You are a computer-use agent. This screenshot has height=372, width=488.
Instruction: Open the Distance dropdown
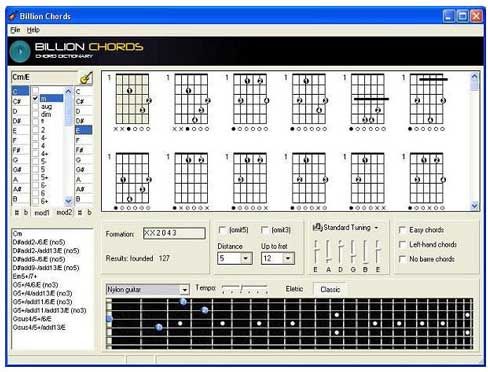(246, 258)
